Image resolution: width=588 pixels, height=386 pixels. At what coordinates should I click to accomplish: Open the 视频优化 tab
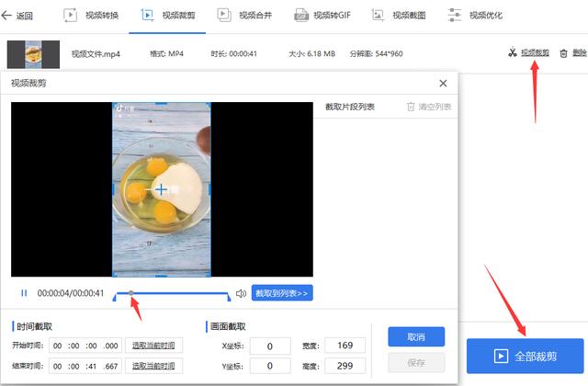tap(475, 16)
